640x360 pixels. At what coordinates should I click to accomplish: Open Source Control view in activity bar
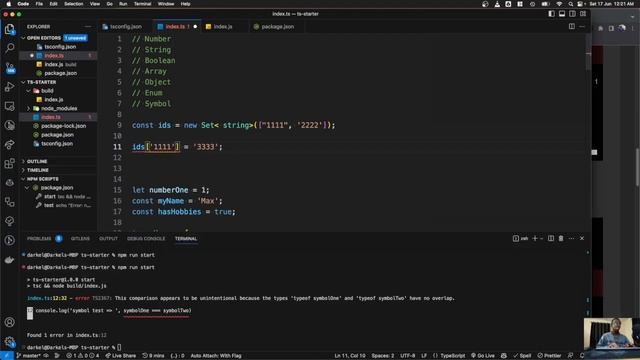10,68
